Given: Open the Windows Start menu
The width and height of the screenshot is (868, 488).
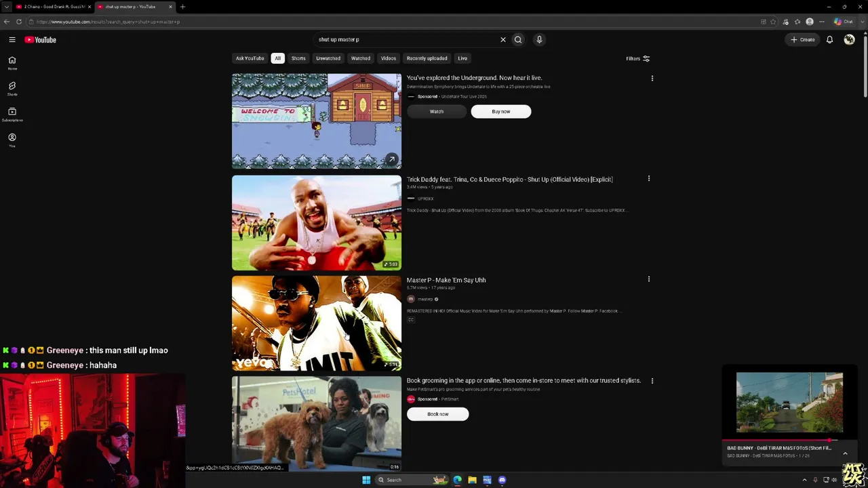Looking at the screenshot, I should (366, 480).
